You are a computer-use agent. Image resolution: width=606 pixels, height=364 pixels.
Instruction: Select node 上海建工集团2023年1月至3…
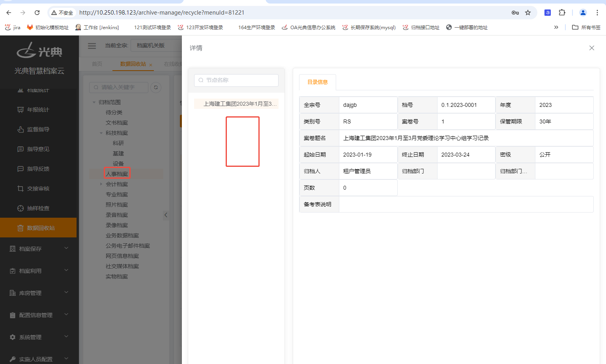point(236,104)
